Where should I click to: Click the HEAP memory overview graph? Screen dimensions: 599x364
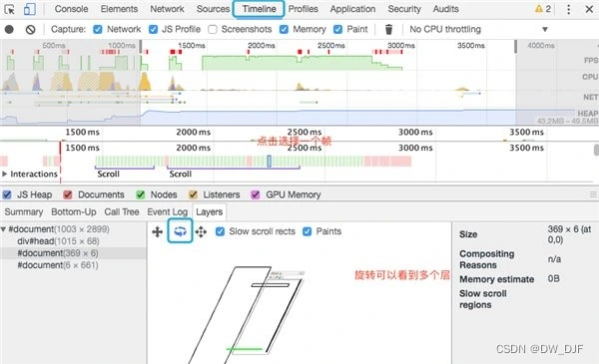299,117
